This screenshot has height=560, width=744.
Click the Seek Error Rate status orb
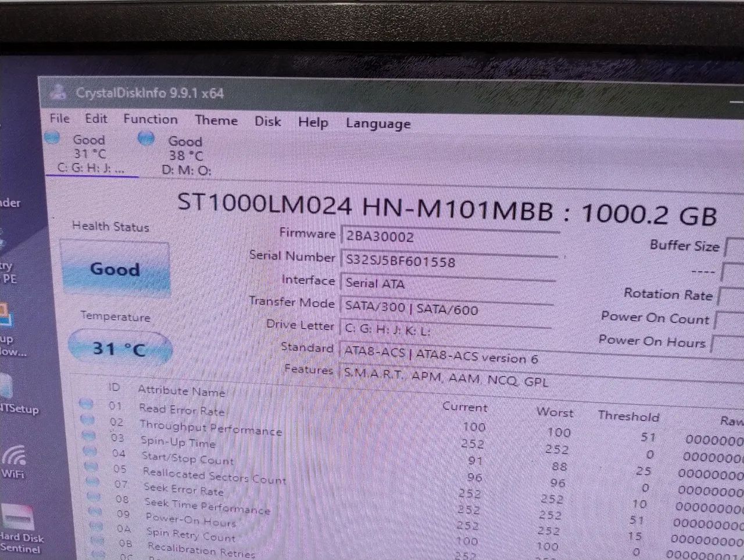[93, 481]
